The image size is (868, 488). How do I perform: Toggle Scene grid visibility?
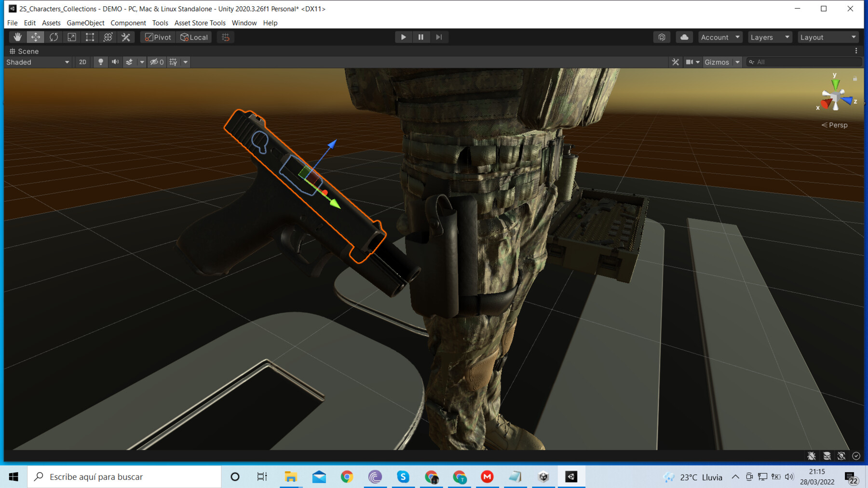click(173, 62)
